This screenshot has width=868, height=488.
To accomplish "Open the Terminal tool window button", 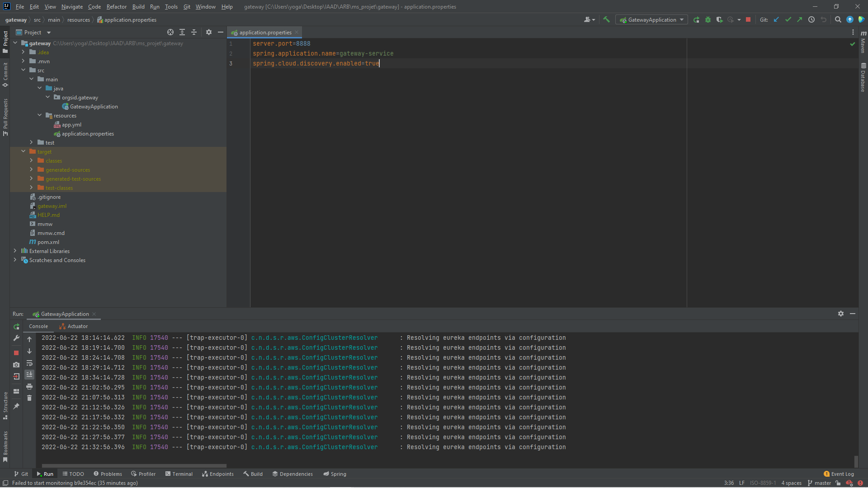I will tap(179, 474).
